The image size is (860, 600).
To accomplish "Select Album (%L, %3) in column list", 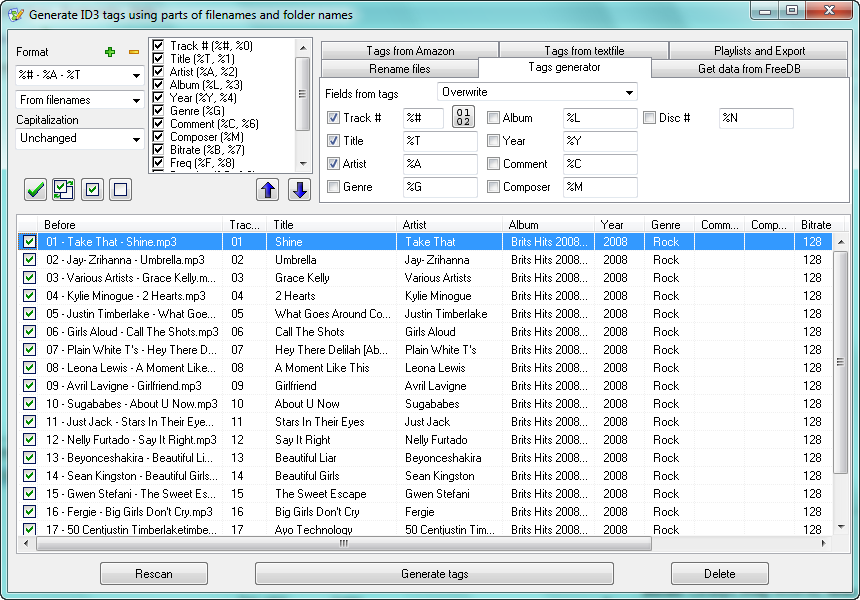I will coord(206,84).
